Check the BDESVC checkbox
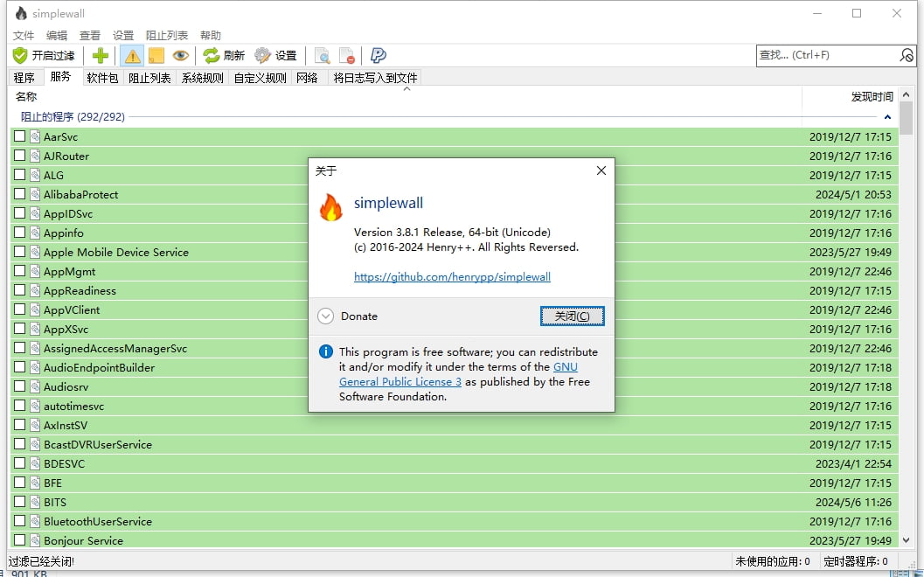The height and width of the screenshot is (577, 924). pos(19,463)
